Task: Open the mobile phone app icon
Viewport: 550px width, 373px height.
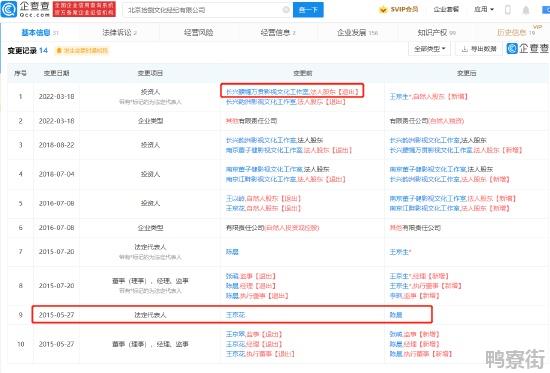Action: pos(508,10)
